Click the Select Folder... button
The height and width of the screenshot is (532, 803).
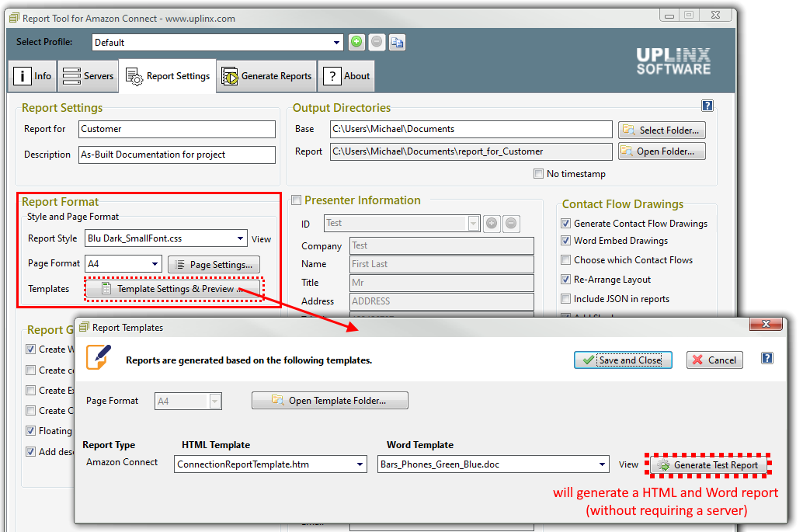point(662,130)
